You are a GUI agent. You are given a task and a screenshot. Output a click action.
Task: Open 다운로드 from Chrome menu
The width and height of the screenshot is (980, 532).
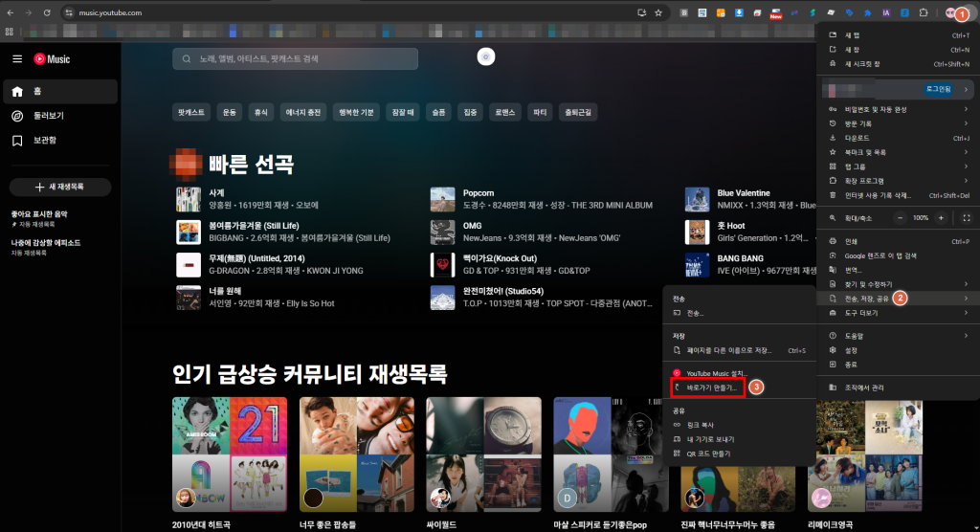tap(898, 138)
